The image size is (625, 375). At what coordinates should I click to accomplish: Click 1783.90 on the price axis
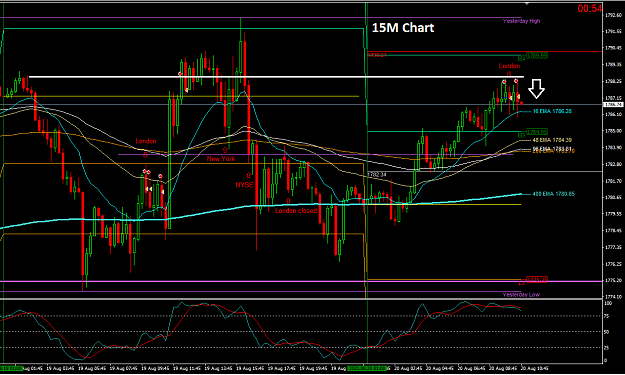(613, 148)
